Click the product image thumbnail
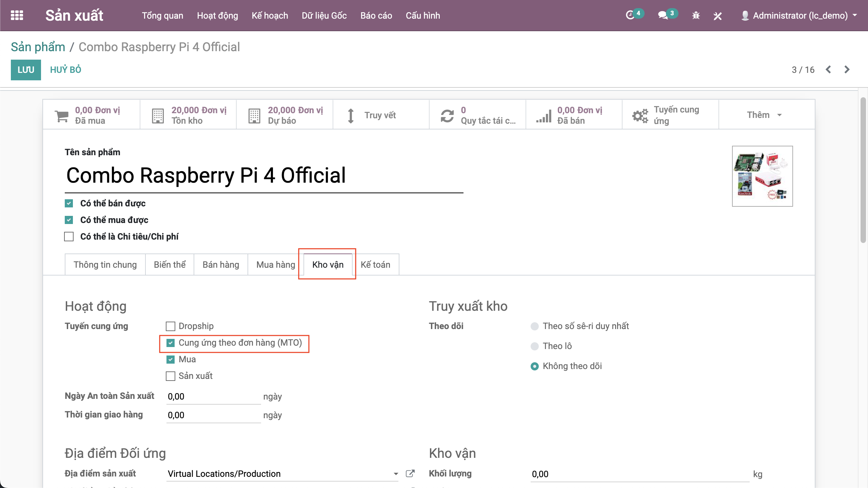Image resolution: width=868 pixels, height=488 pixels. (x=762, y=176)
